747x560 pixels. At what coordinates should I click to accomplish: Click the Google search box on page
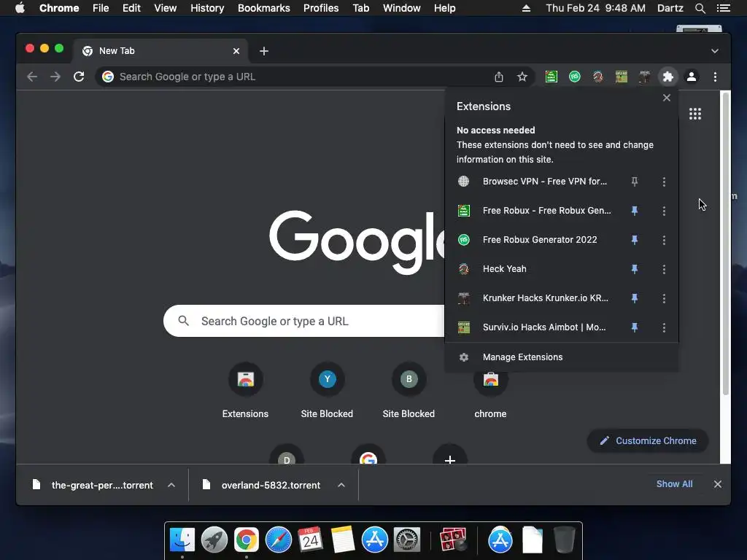pos(305,321)
